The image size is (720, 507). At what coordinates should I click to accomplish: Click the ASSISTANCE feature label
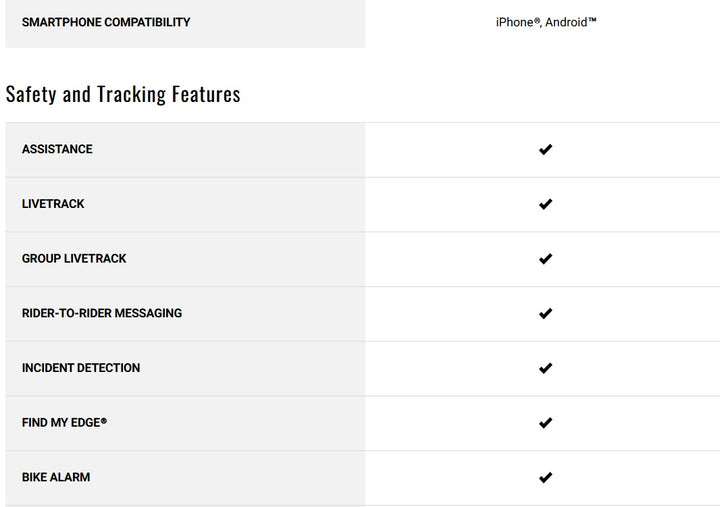(x=57, y=149)
